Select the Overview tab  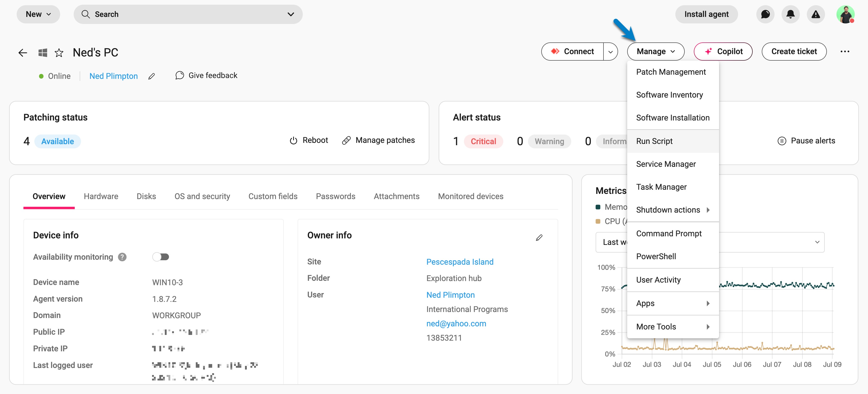(49, 196)
